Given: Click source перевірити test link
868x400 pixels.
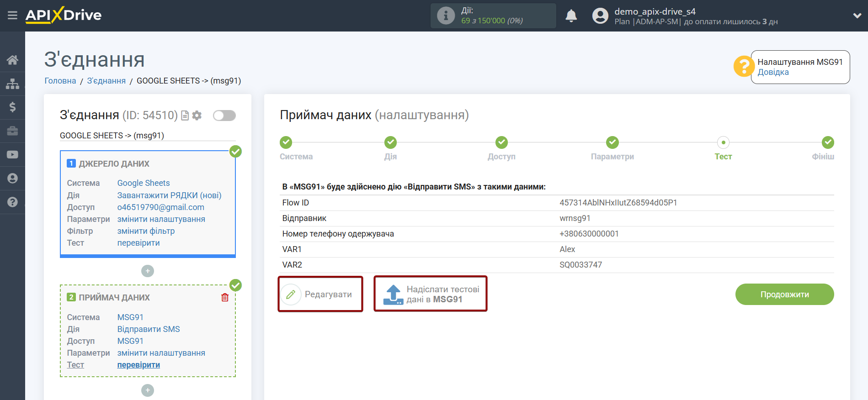Looking at the screenshot, I should pos(138,243).
